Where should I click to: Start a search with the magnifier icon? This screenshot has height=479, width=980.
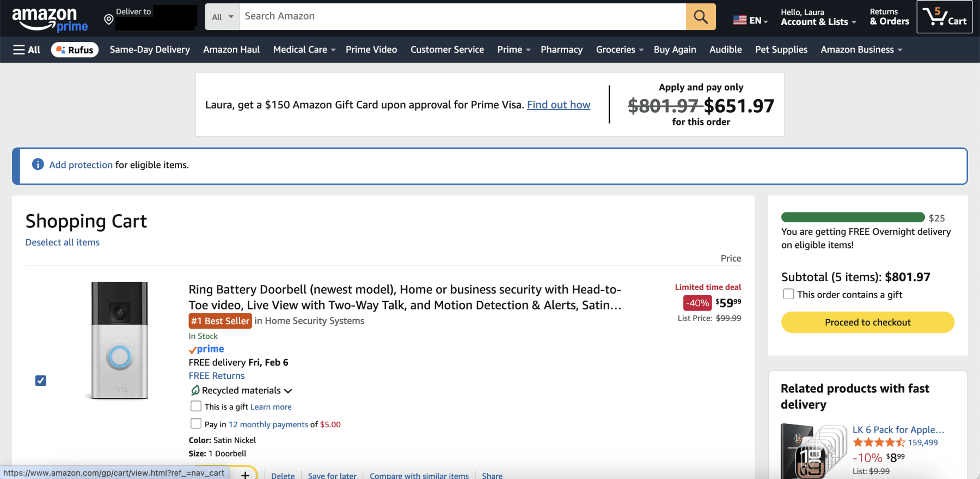click(x=700, y=16)
